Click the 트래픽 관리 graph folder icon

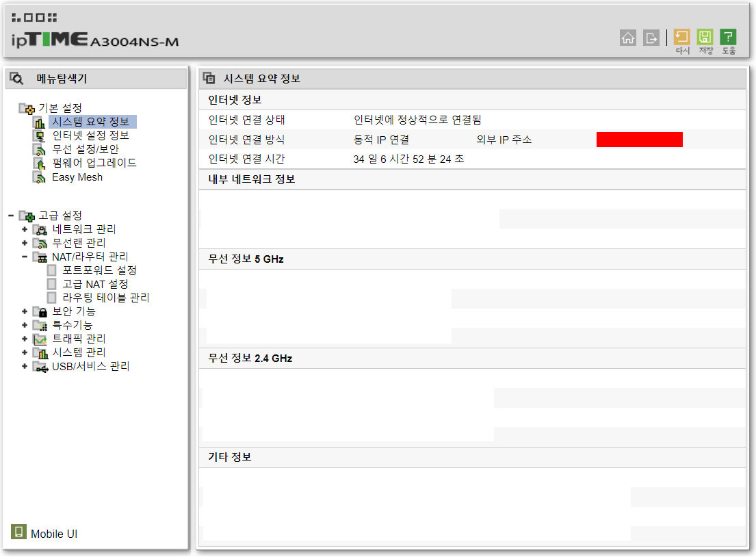[x=40, y=339]
